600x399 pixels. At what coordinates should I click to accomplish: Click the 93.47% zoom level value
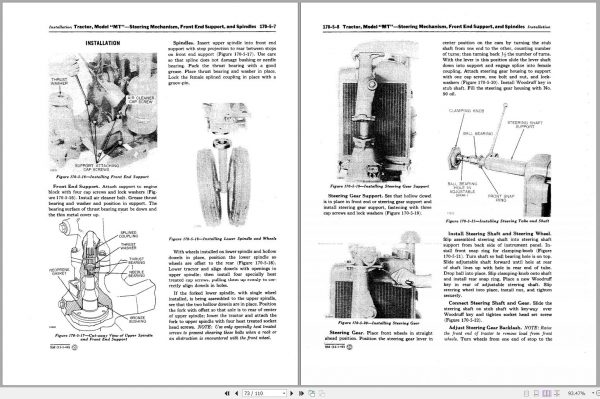(577, 393)
